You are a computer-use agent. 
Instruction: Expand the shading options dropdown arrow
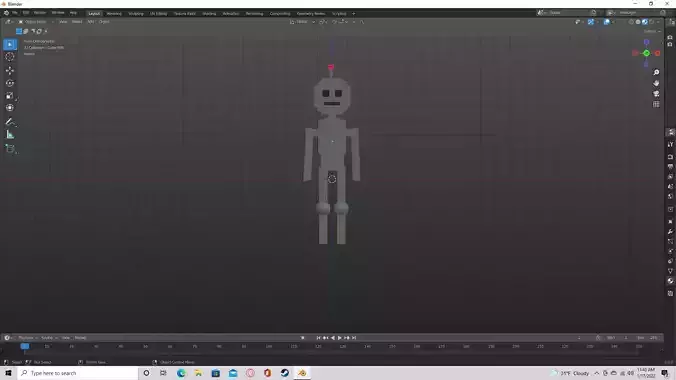658,22
